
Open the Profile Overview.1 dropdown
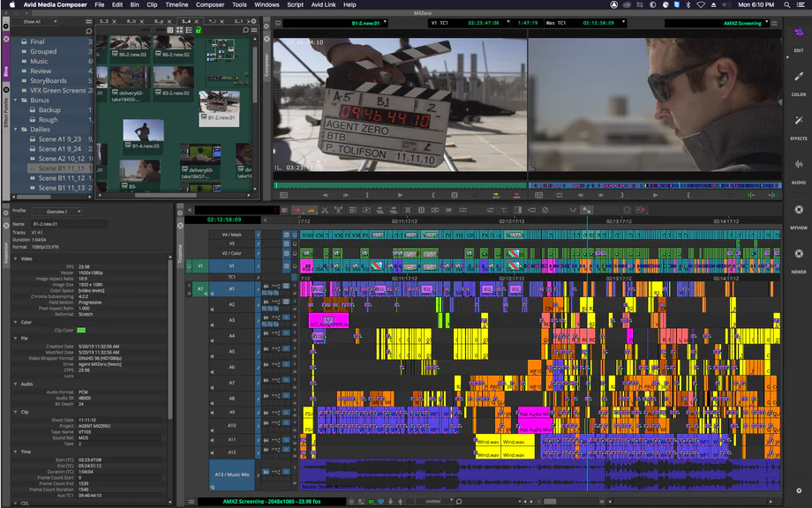[x=56, y=212]
